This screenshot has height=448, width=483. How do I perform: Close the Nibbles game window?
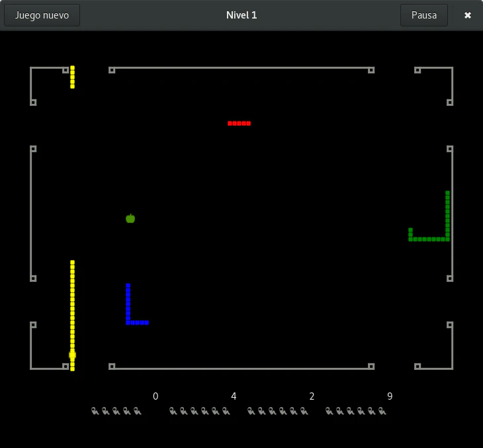tap(468, 15)
